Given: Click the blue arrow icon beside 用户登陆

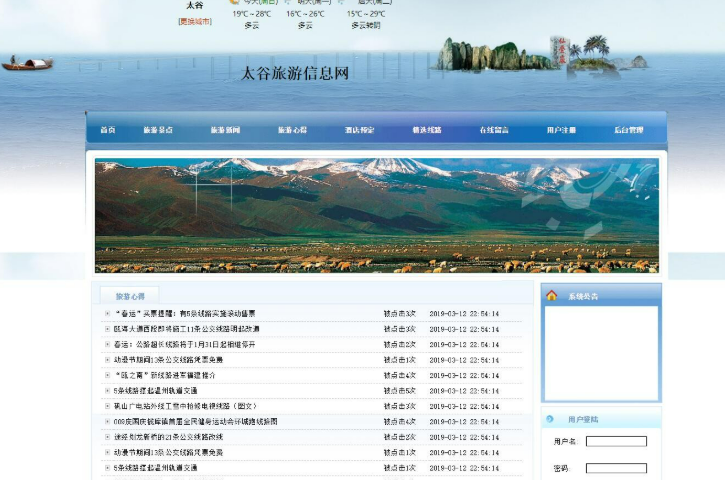Looking at the screenshot, I should coord(550,419).
